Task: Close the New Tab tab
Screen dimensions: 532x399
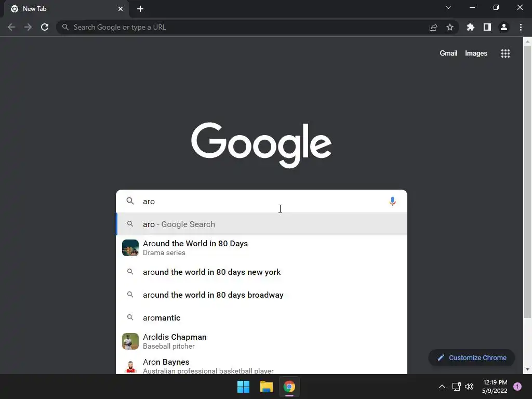Action: 121,9
